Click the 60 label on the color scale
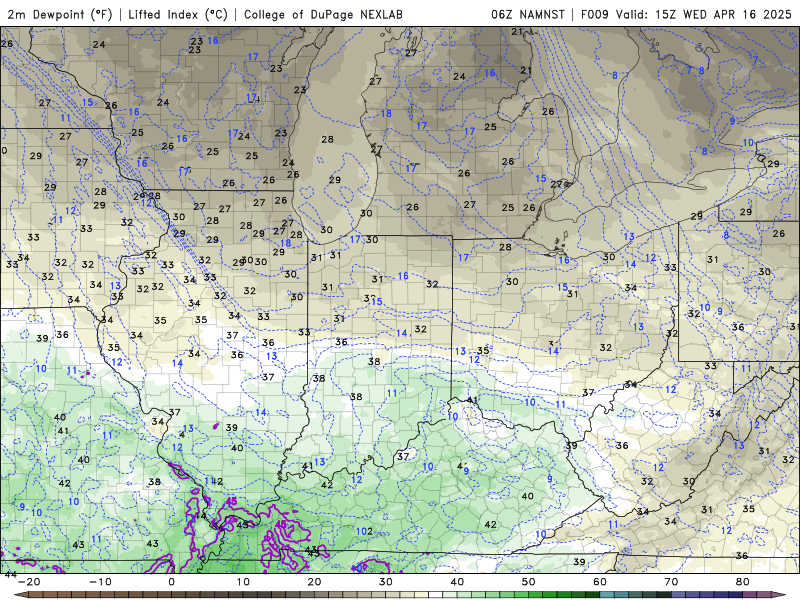This screenshot has height=600, width=800. pos(600,582)
